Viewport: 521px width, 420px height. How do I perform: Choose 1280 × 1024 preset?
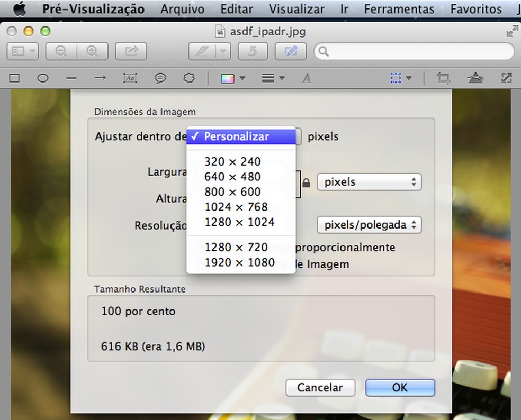click(x=241, y=222)
